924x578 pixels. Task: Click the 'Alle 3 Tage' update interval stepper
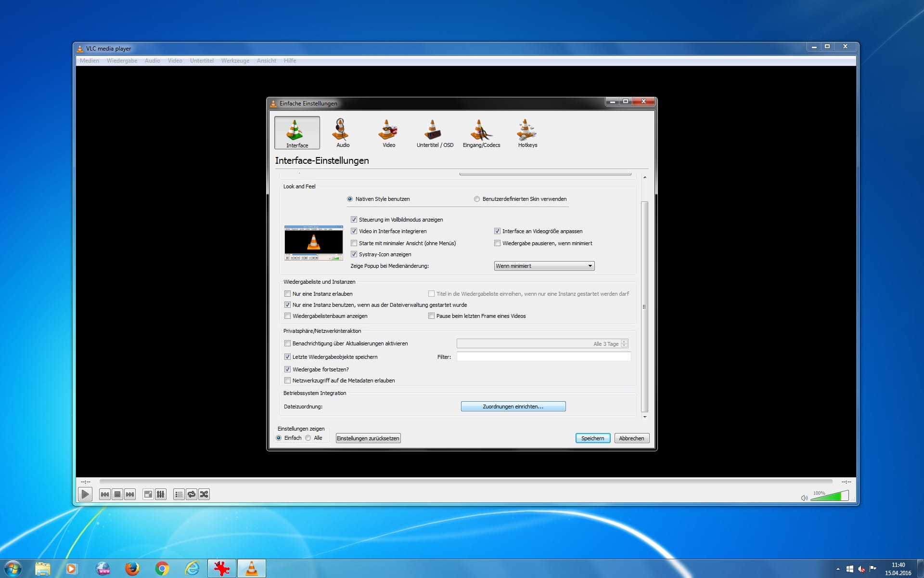pyautogui.click(x=624, y=343)
